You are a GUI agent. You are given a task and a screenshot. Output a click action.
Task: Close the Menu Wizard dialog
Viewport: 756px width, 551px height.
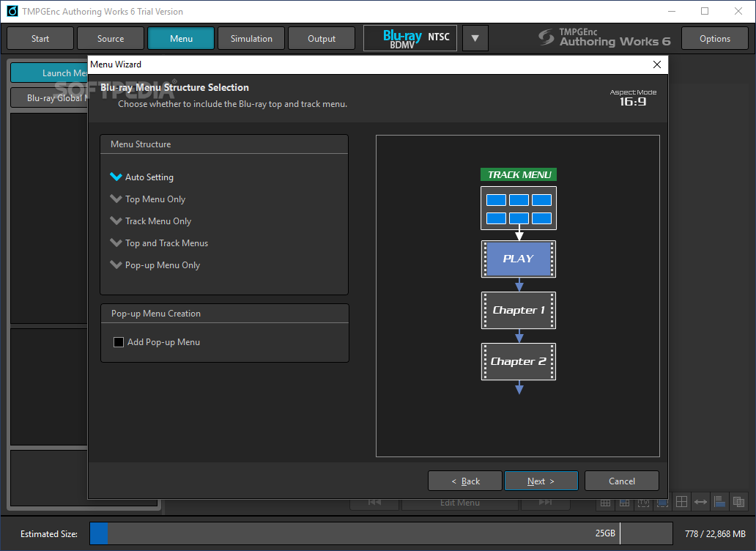pos(656,64)
